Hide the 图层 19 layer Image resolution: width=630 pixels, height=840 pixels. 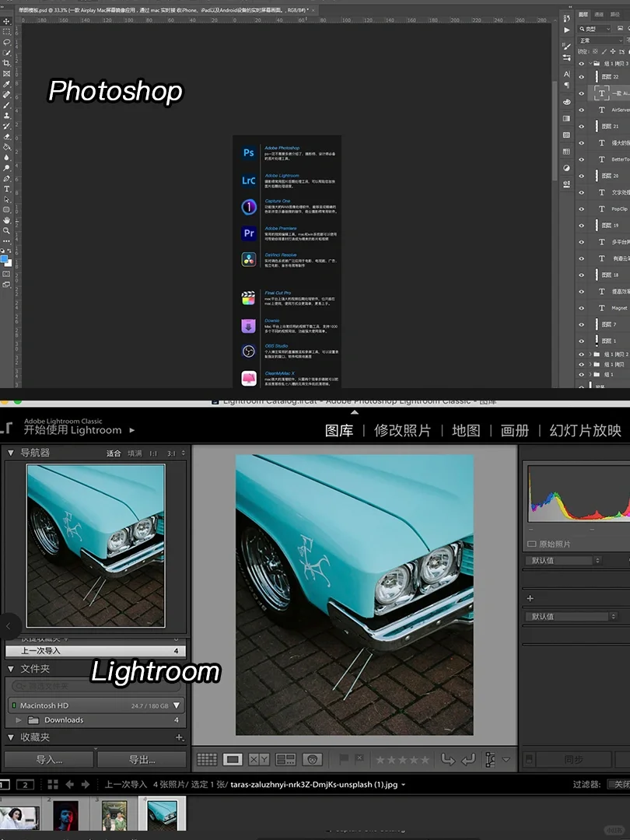coord(581,226)
